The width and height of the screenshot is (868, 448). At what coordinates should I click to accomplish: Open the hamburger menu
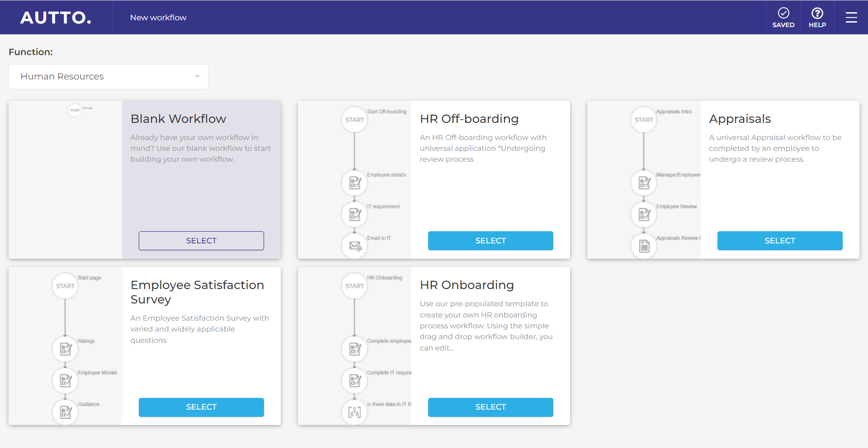pos(851,18)
